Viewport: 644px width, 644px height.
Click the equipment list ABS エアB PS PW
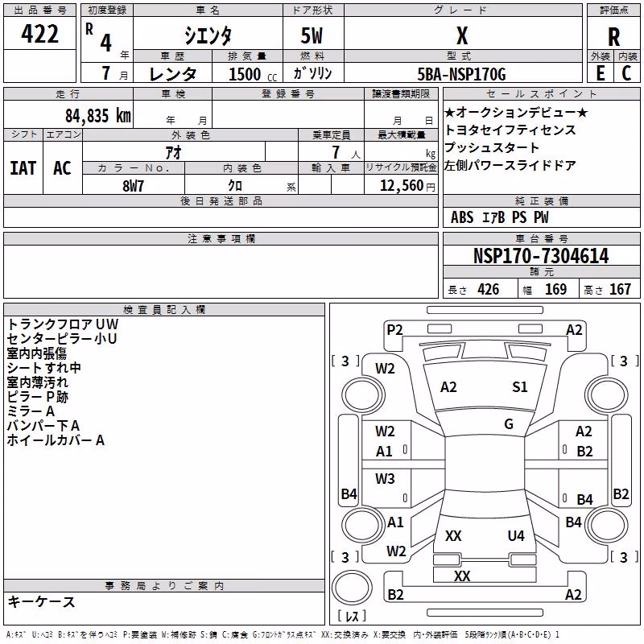[499, 217]
